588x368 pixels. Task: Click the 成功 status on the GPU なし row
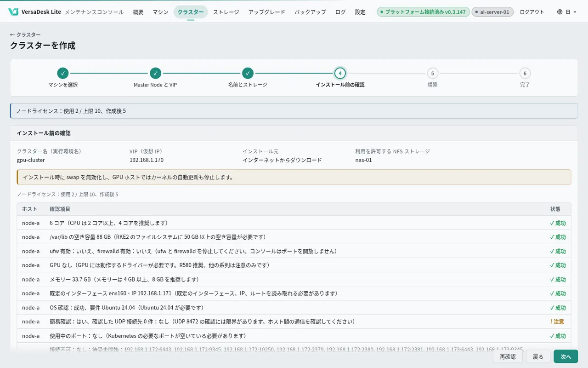558,265
